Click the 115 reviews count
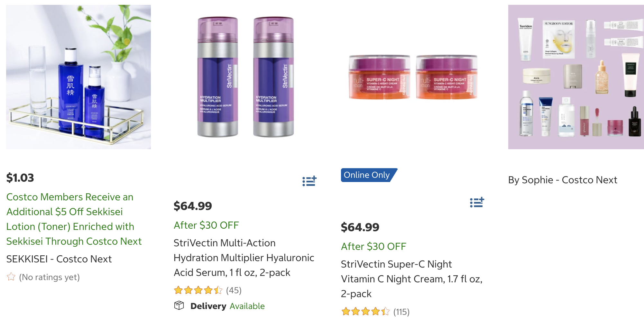This screenshot has width=644, height=319. [x=401, y=312]
